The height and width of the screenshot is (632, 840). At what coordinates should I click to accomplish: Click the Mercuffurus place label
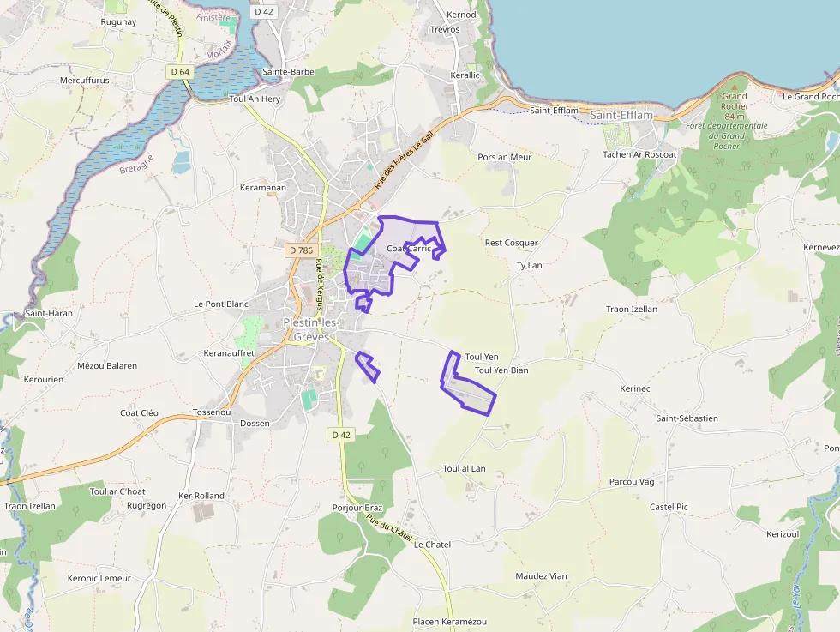click(85, 81)
